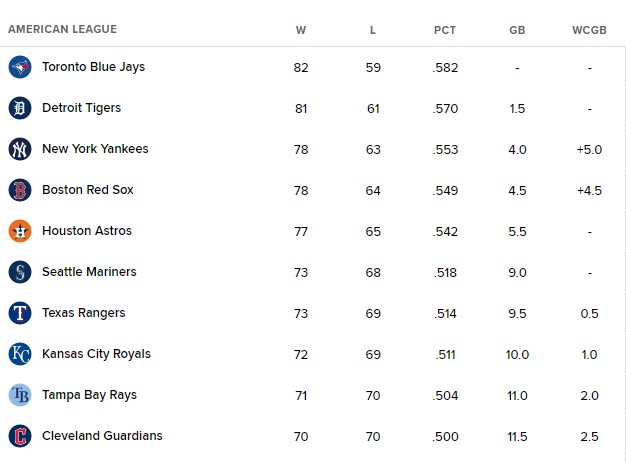Click the GB column header

(517, 30)
